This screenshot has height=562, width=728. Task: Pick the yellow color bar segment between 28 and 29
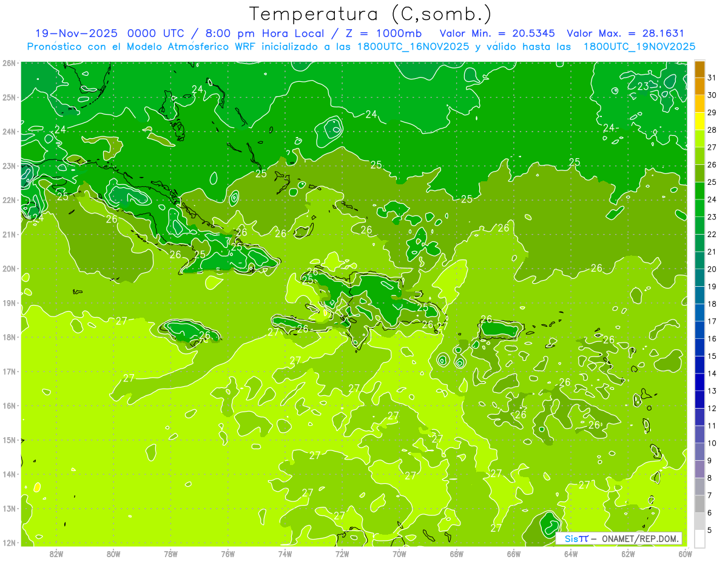(699, 121)
